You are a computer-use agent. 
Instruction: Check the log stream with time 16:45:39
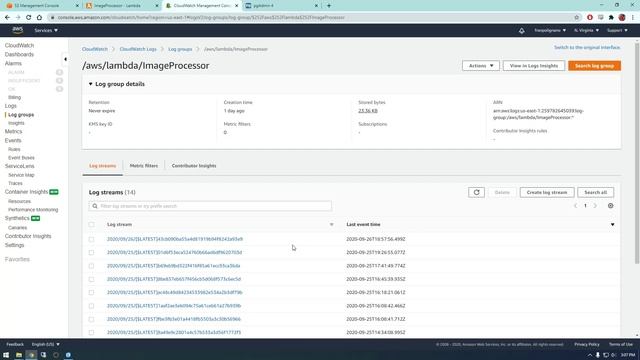(x=91, y=279)
